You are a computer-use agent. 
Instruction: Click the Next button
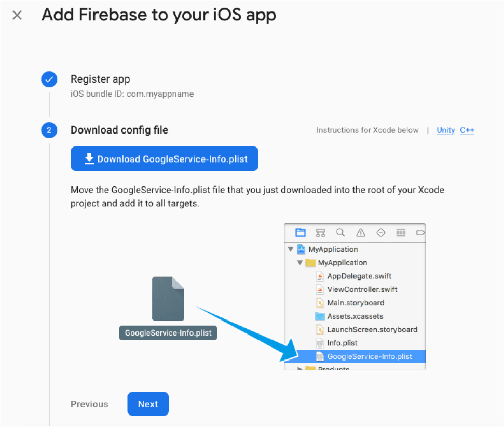click(x=148, y=404)
